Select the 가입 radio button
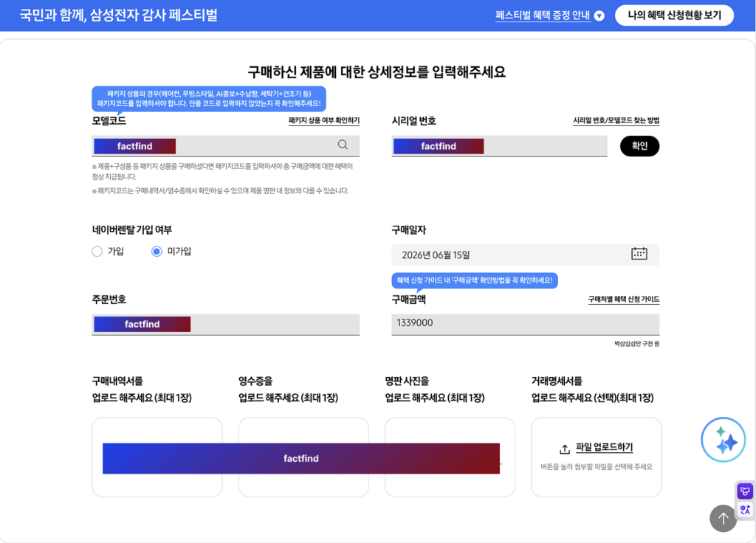The image size is (756, 543). coord(97,252)
